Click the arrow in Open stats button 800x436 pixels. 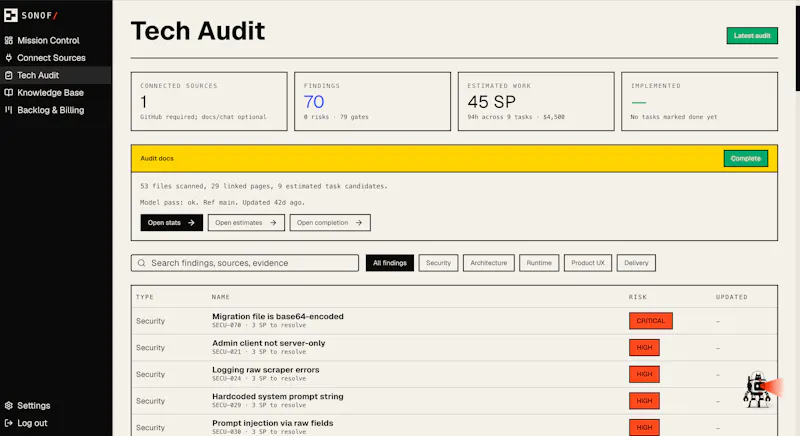pyautogui.click(x=191, y=223)
